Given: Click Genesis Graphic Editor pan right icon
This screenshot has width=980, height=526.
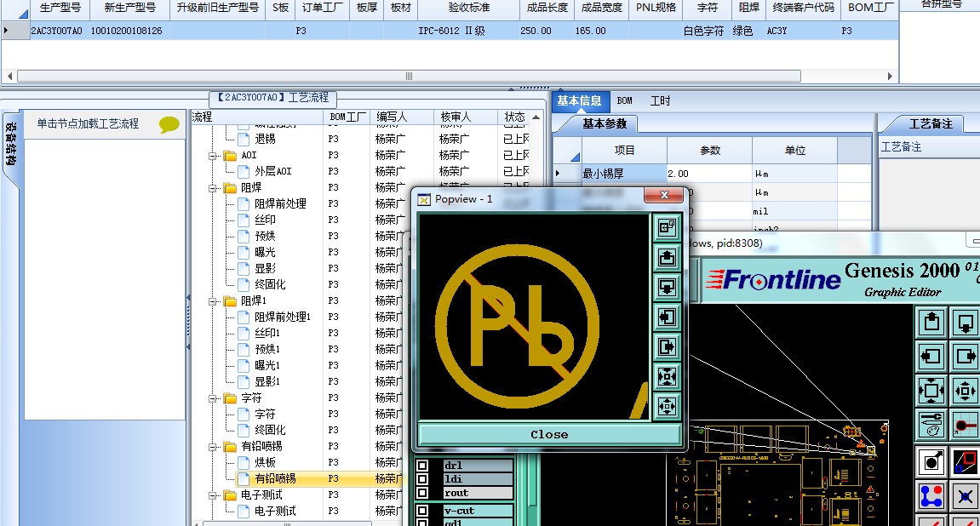Looking at the screenshot, I should click(x=965, y=357).
